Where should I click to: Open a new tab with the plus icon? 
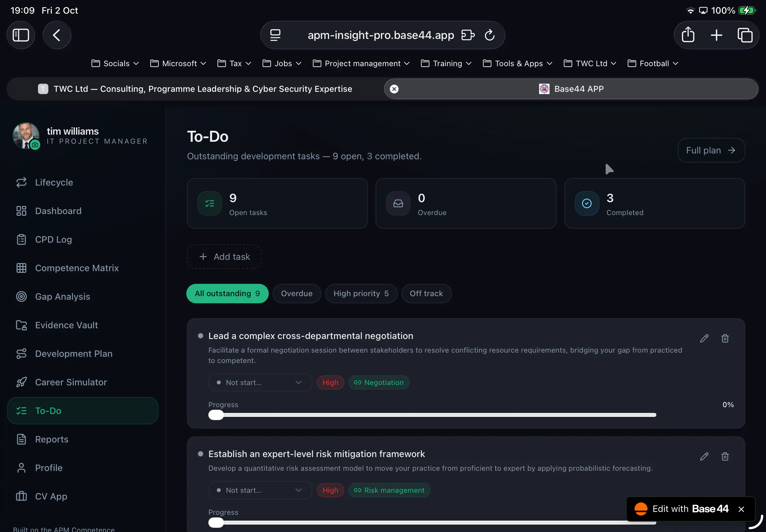click(x=716, y=35)
